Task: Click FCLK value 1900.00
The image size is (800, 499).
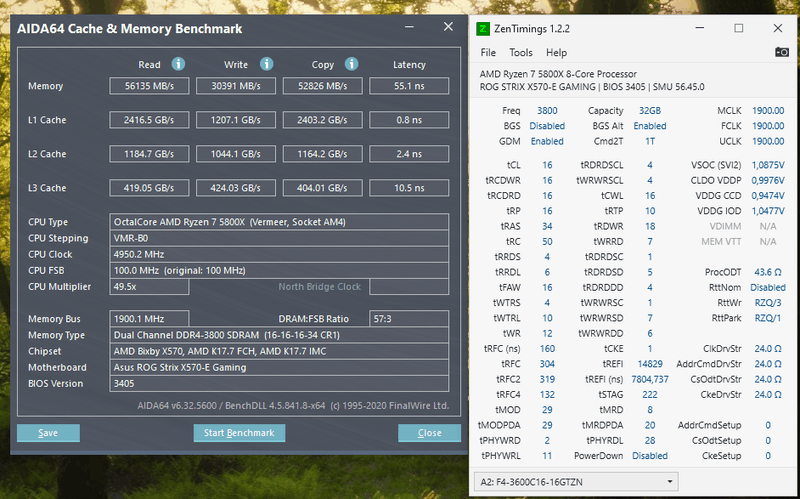Action: tap(768, 126)
